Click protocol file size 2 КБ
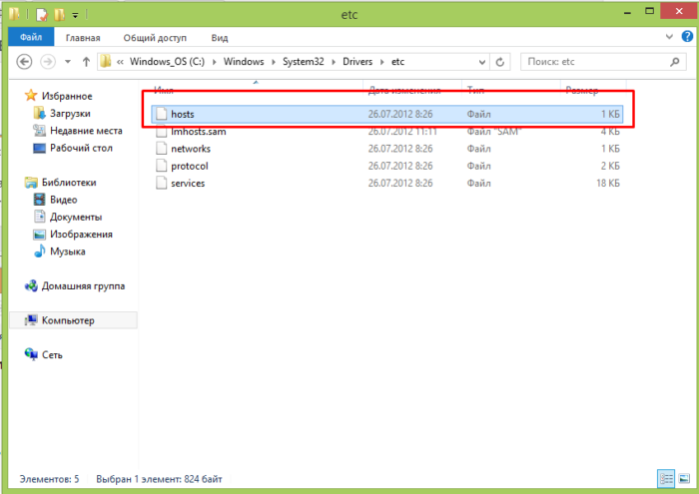 pos(610,166)
